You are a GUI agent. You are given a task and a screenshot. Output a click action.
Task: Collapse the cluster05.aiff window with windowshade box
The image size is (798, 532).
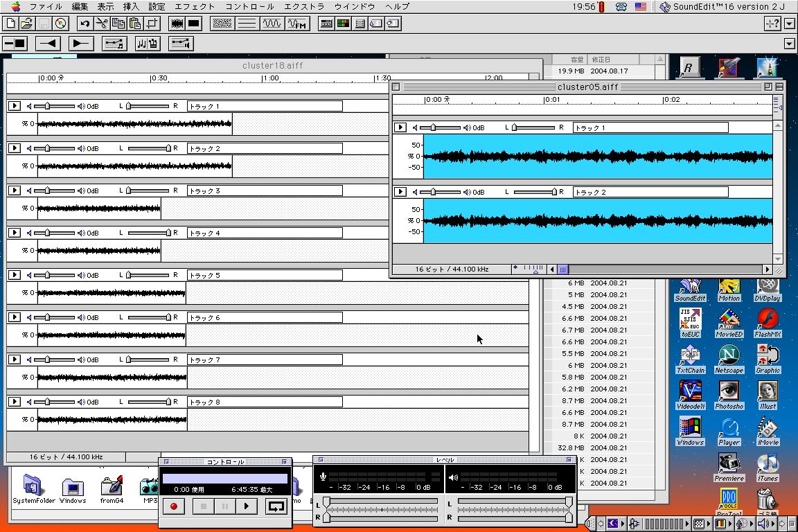pyautogui.click(x=779, y=87)
